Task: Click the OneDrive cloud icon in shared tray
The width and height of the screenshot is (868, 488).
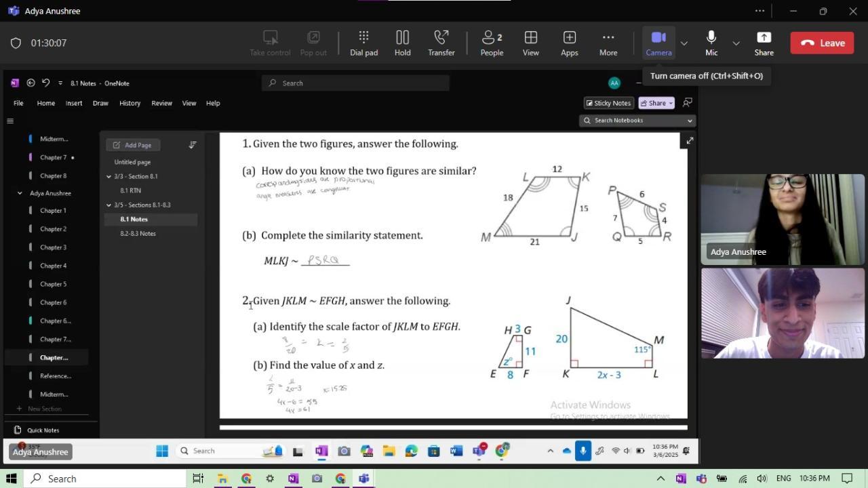Action: point(567,451)
